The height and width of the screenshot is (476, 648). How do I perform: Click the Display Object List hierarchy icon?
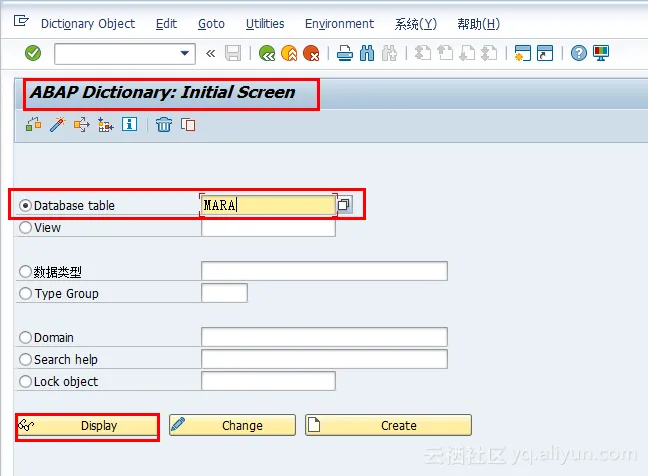(x=105, y=124)
